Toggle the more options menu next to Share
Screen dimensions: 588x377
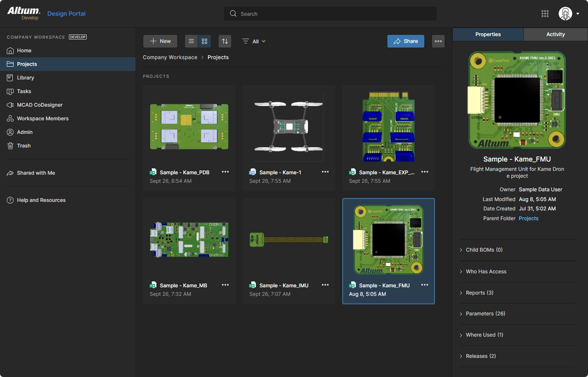tap(438, 41)
